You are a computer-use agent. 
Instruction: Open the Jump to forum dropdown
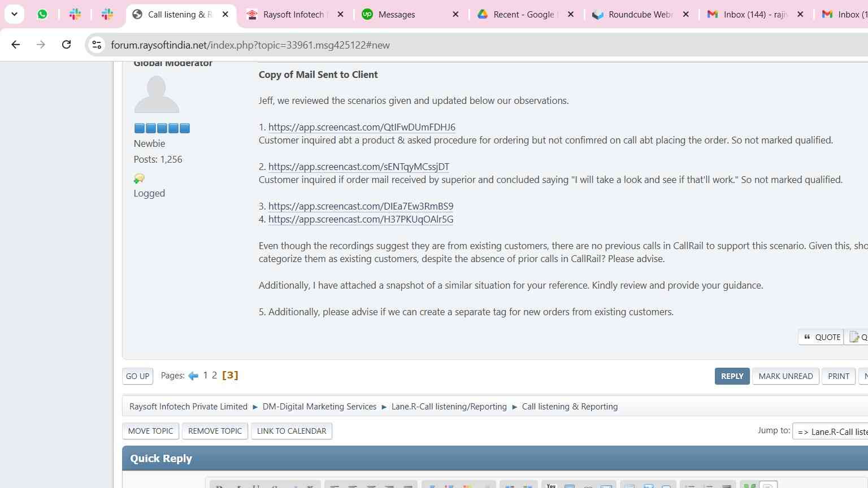tap(831, 432)
